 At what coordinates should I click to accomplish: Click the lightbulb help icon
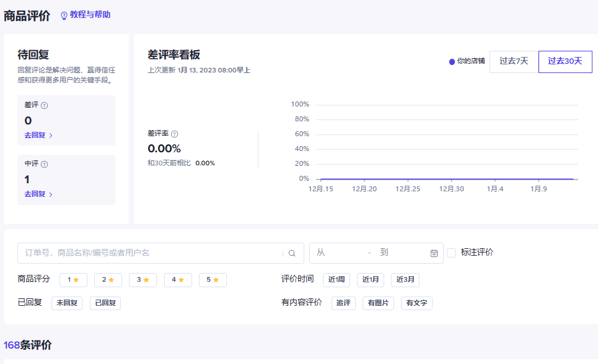coord(64,15)
